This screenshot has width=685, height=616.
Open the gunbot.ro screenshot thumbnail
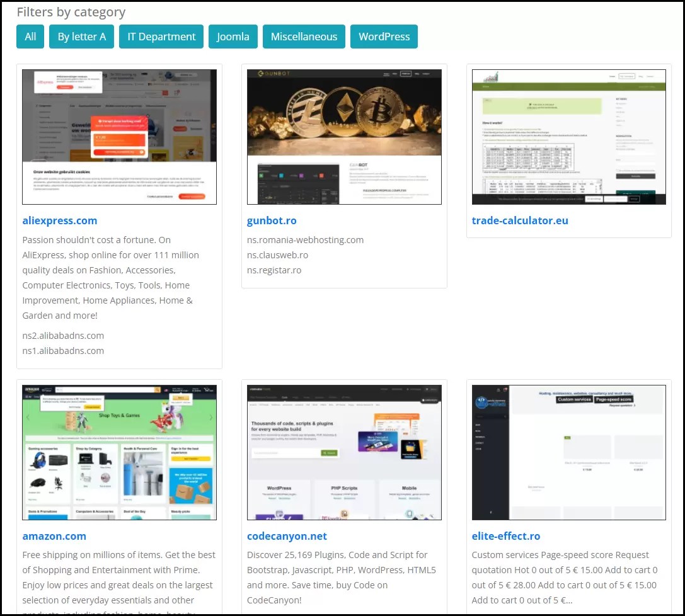(344, 137)
